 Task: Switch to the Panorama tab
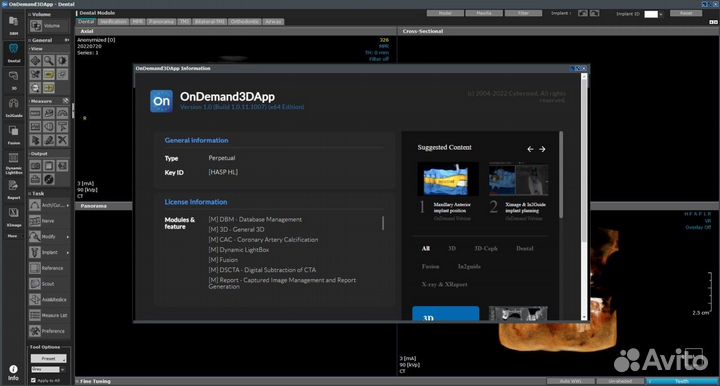(161, 22)
